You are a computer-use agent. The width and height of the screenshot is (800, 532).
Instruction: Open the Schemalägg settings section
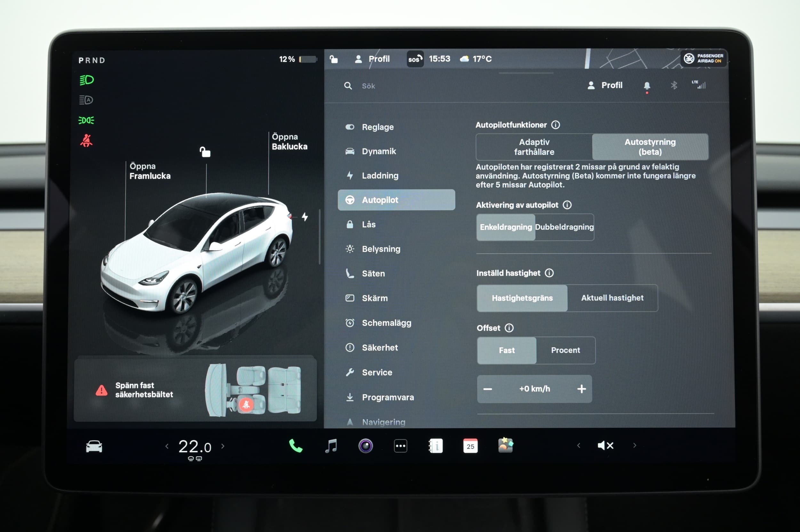[x=396, y=323]
